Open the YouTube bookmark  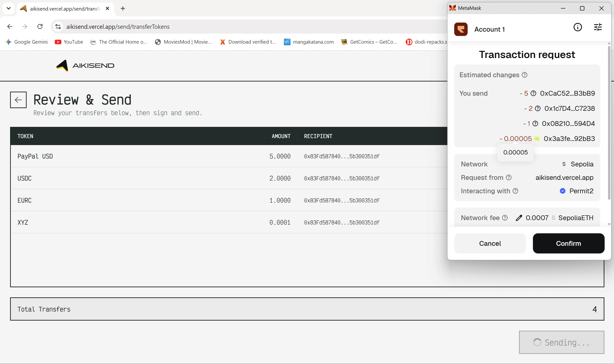tap(69, 42)
